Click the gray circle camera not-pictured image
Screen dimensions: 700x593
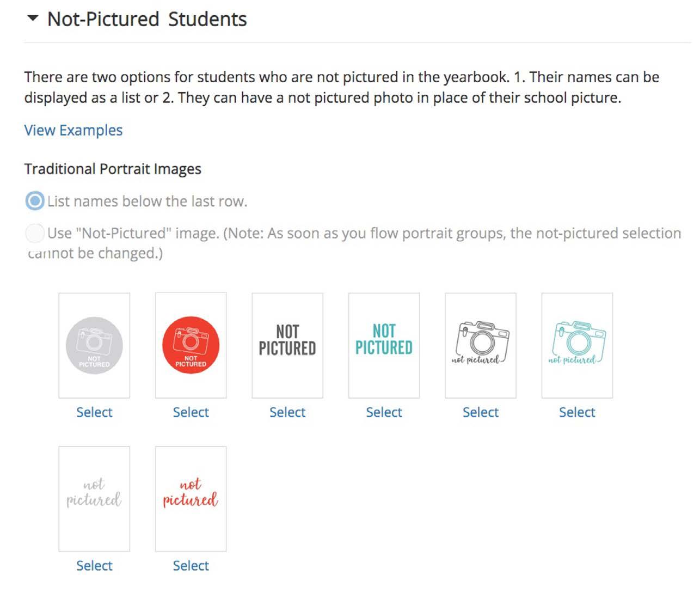(x=94, y=346)
